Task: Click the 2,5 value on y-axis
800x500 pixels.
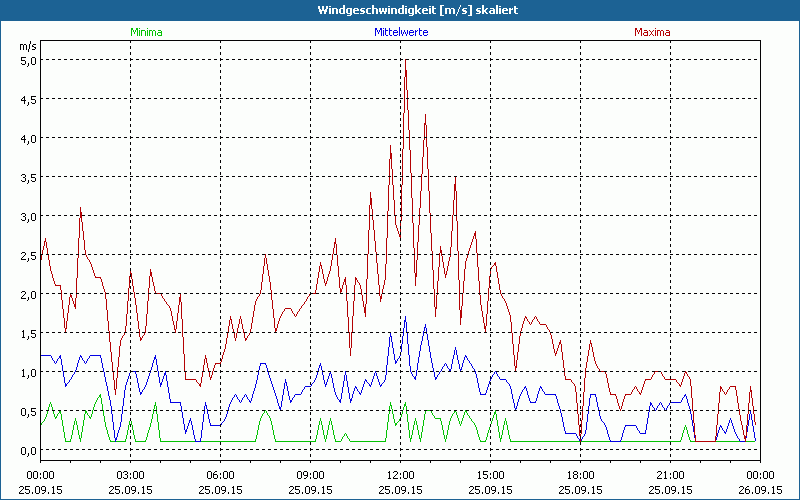Action: click(x=28, y=255)
